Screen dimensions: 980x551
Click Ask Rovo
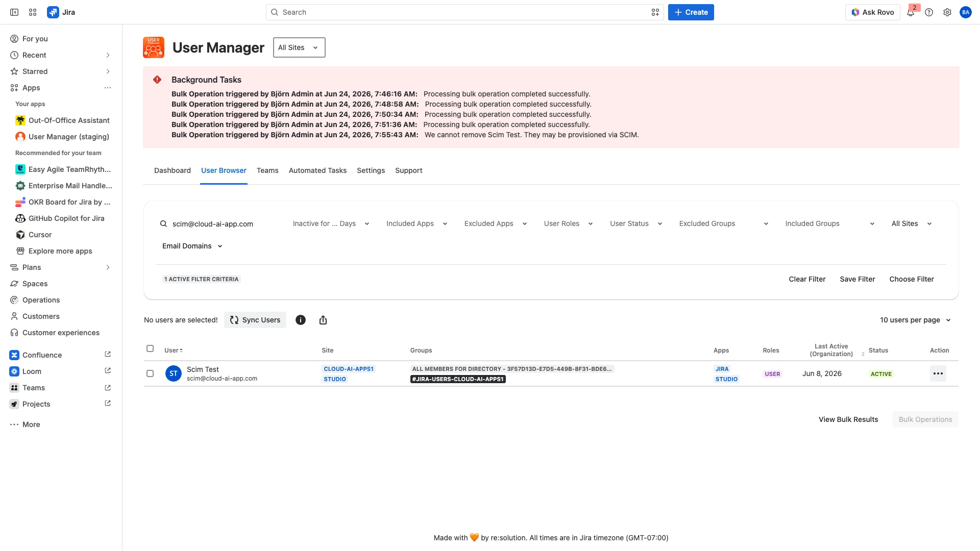click(873, 12)
